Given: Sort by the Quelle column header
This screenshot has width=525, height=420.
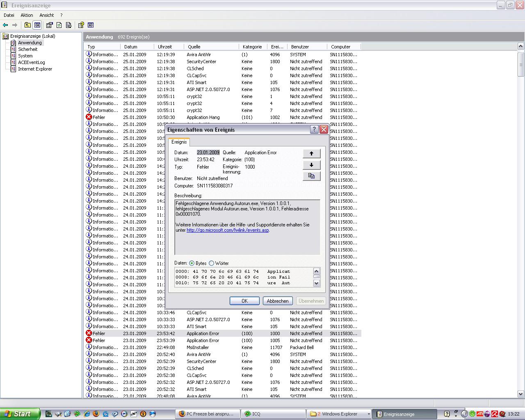Looking at the screenshot, I should pyautogui.click(x=211, y=47).
